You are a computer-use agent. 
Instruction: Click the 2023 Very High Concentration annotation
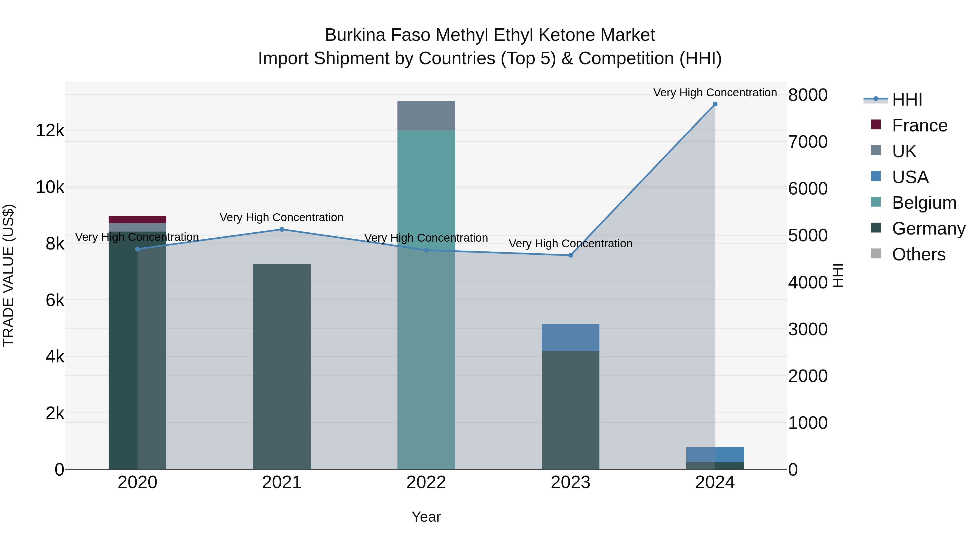(x=571, y=243)
